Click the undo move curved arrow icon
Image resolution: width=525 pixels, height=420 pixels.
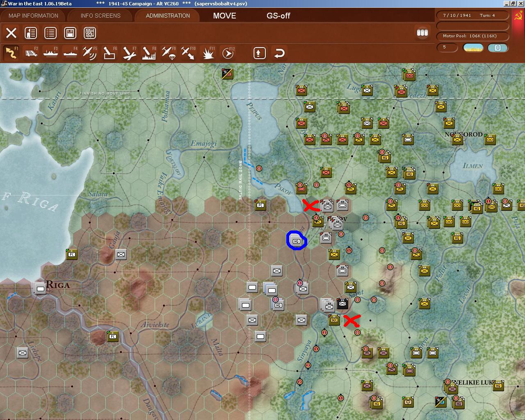279,53
